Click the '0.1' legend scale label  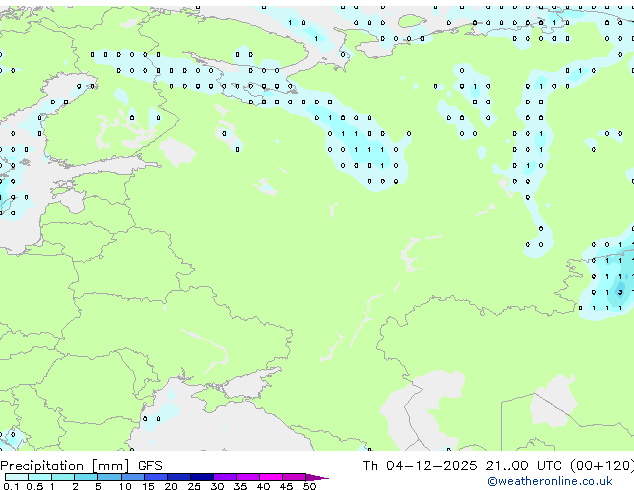coord(11,486)
